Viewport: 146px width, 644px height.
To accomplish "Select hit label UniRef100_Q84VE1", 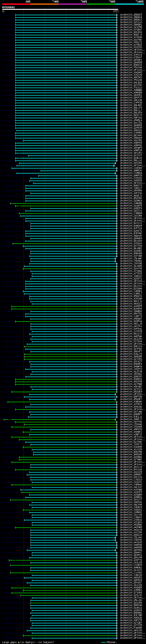I will (x=131, y=95).
